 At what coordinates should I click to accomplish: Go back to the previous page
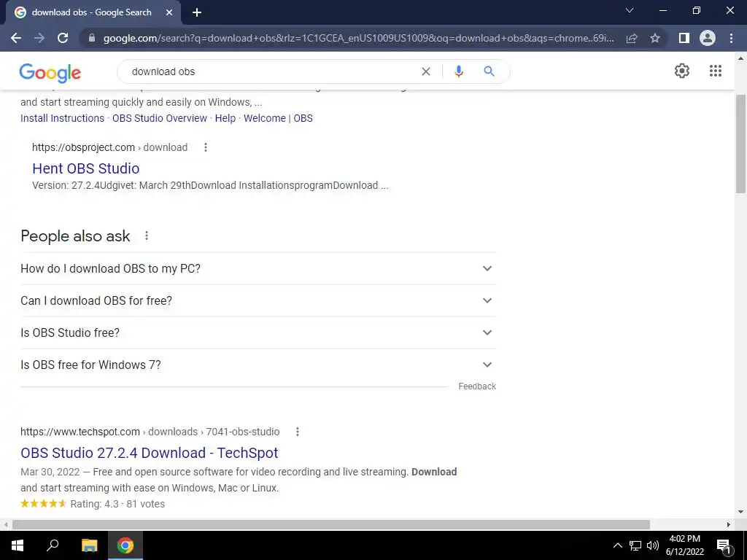pyautogui.click(x=16, y=38)
